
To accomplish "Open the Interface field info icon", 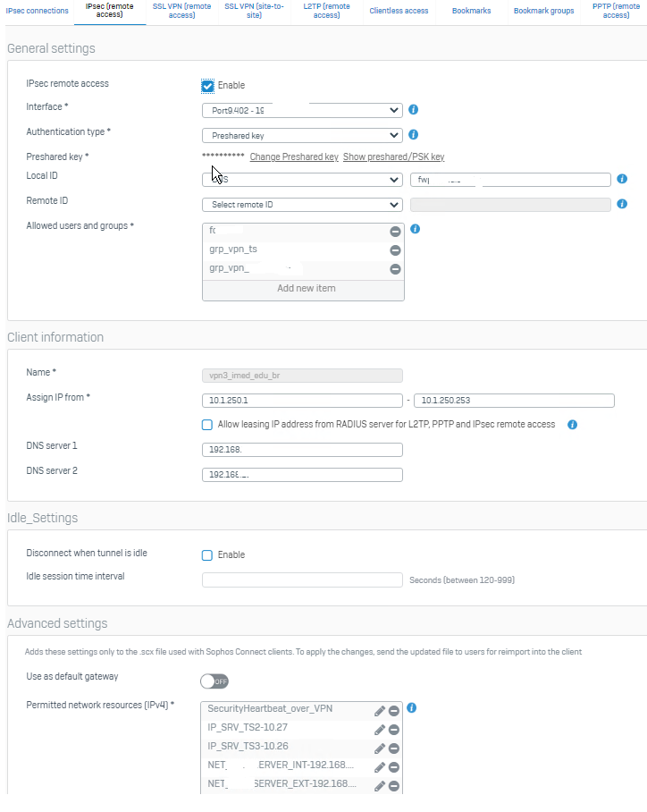I will (x=413, y=110).
